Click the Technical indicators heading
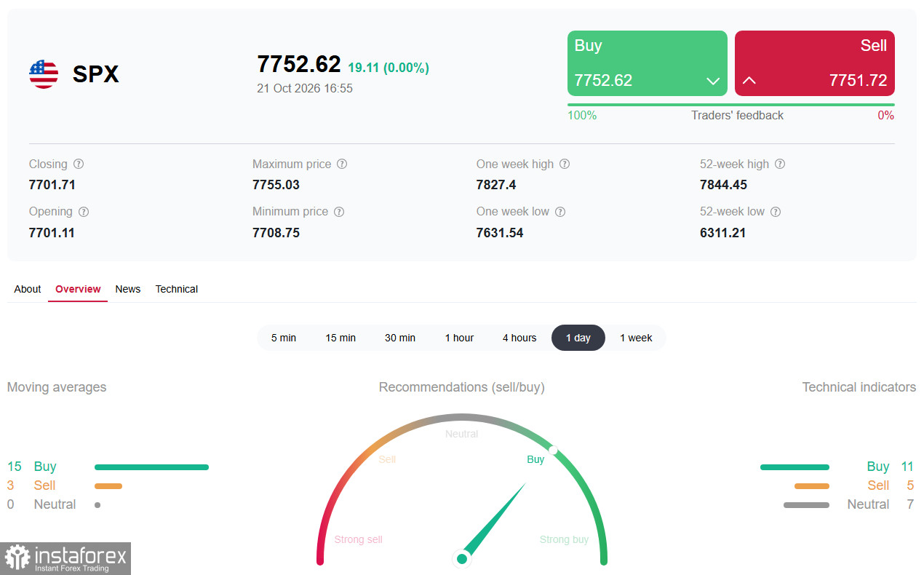The height and width of the screenshot is (575, 924). tap(859, 387)
